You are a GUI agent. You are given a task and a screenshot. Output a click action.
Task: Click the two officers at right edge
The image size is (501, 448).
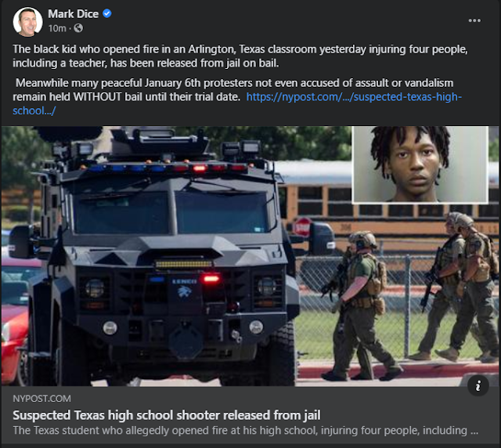459,287
